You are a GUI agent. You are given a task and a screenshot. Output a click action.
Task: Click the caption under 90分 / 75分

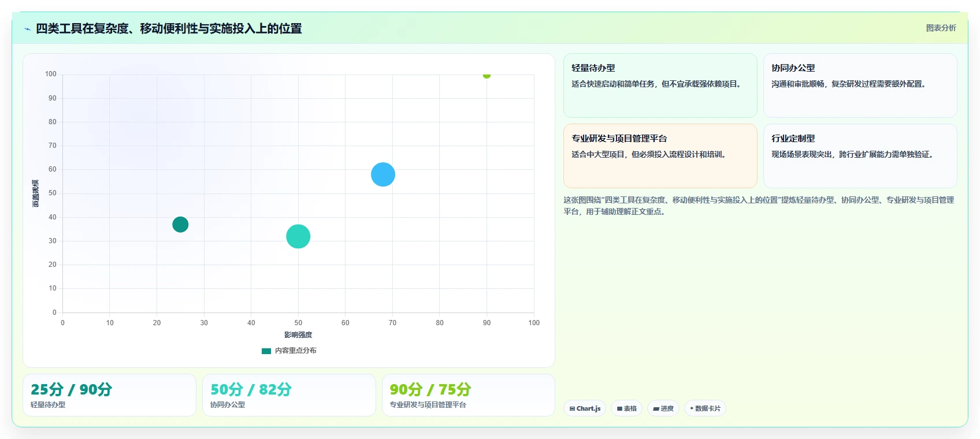[428, 405]
